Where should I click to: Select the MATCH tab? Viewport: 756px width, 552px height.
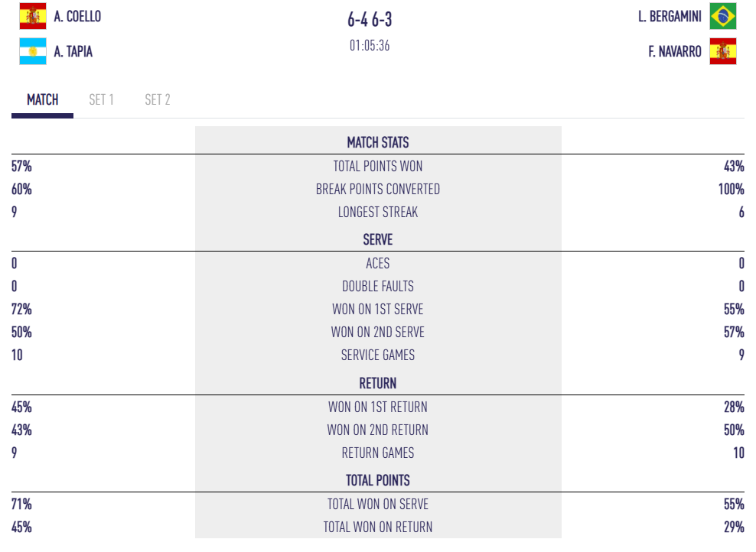point(43,100)
